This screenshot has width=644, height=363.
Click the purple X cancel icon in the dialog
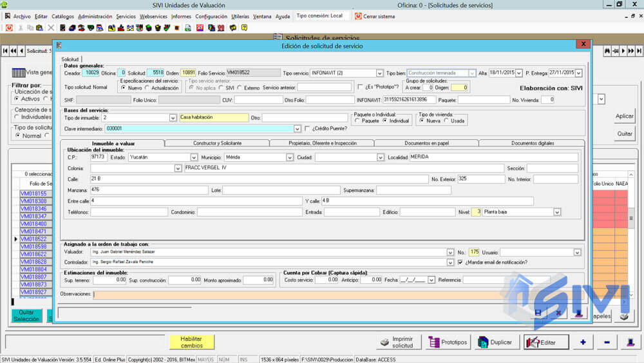[x=558, y=313]
